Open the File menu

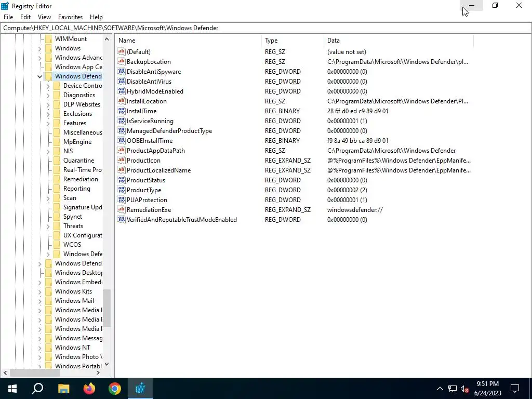tap(8, 17)
